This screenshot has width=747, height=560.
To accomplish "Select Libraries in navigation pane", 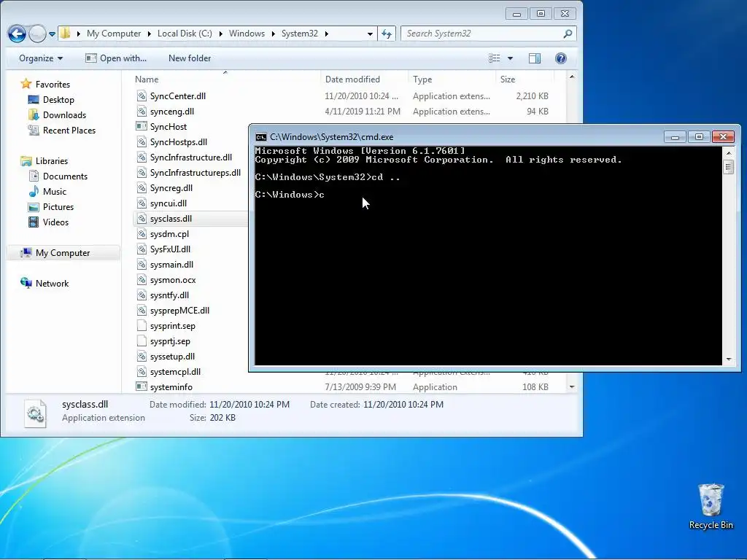I will pyautogui.click(x=52, y=161).
